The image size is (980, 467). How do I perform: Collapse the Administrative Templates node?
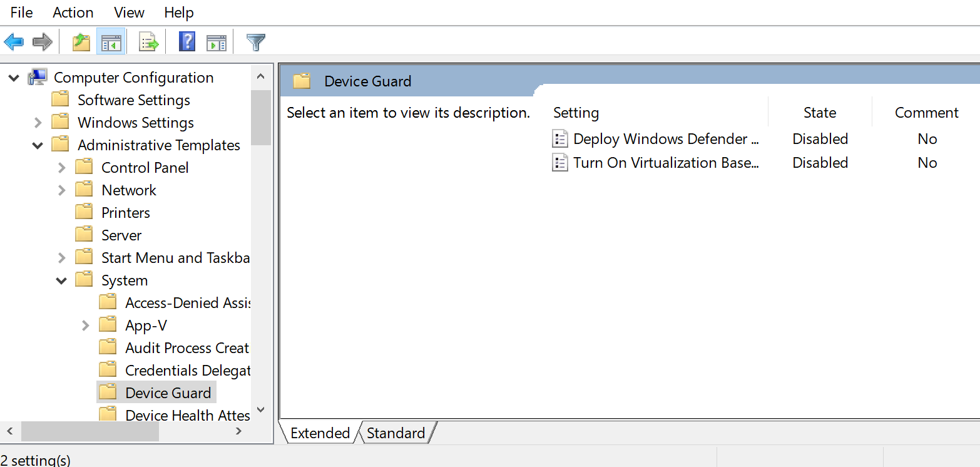38,145
